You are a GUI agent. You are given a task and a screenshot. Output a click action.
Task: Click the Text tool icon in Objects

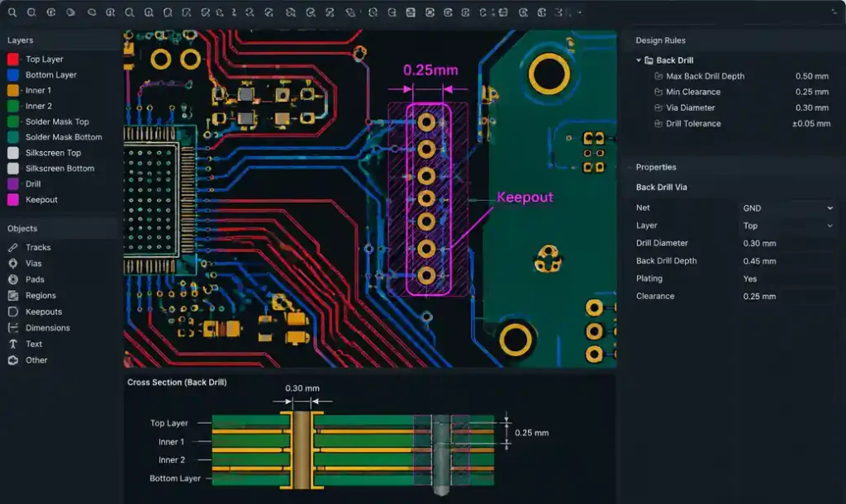(13, 345)
